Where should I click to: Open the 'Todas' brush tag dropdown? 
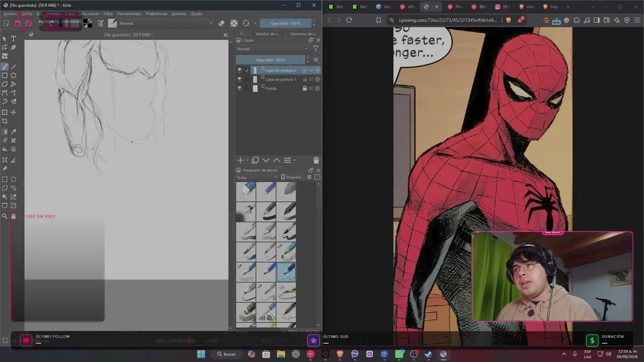(257, 177)
